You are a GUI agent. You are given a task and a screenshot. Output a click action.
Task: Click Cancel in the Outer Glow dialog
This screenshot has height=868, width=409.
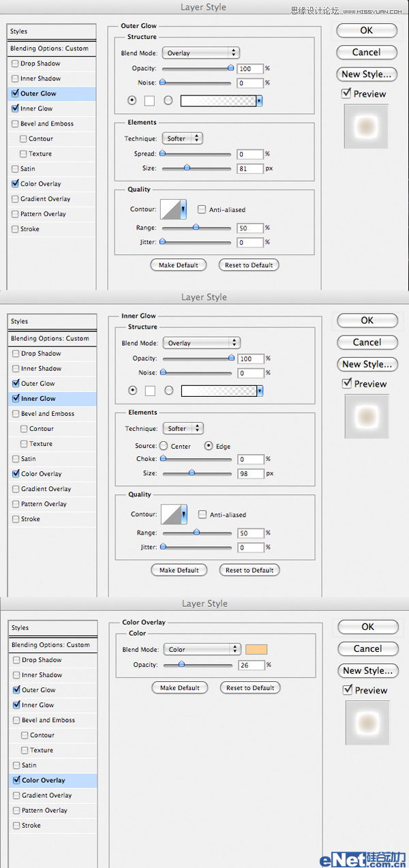click(x=367, y=52)
